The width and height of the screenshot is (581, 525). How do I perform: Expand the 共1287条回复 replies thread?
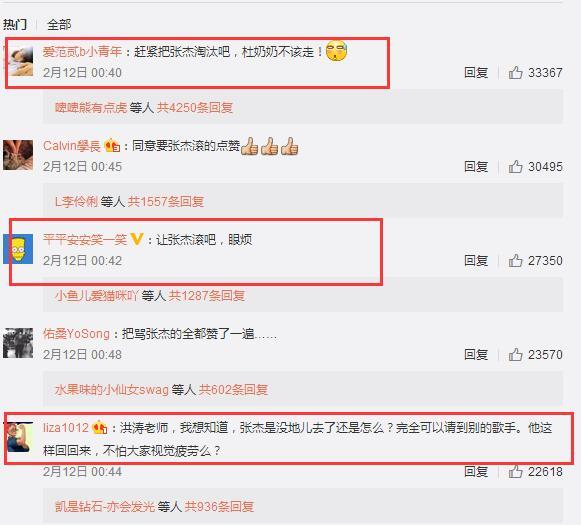coord(207,296)
